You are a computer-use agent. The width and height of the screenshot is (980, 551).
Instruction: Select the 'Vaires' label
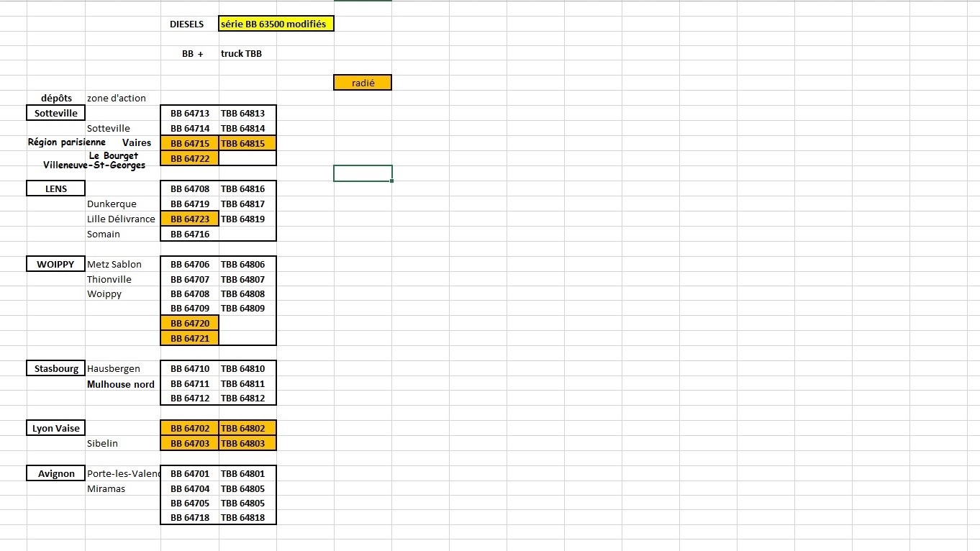pos(137,142)
